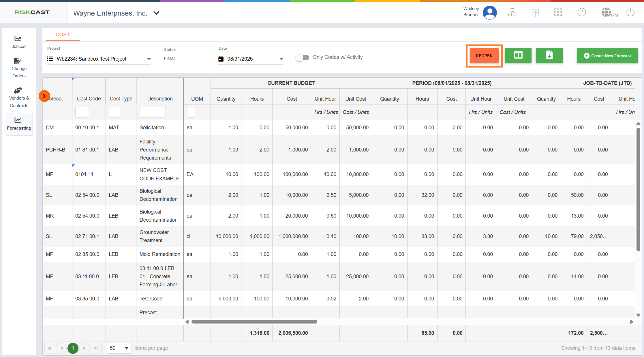This screenshot has width=644, height=357.
Task: Open the nine-dot apps grid icon
Action: (x=558, y=12)
